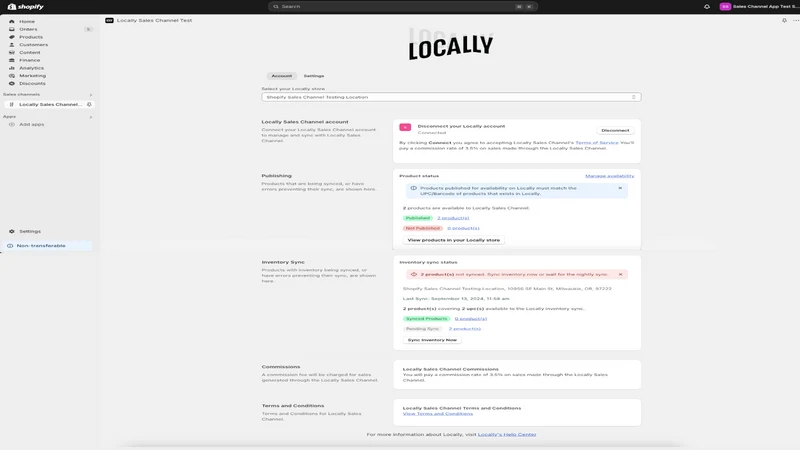This screenshot has height=450, width=800.
Task: Switch to the Settings tab
Action: pos(314,76)
